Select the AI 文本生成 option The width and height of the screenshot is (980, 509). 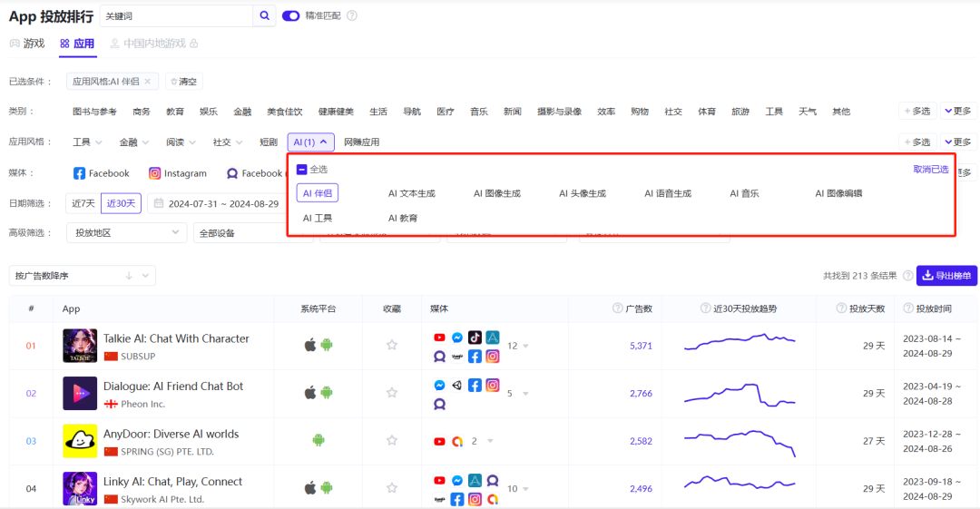click(x=412, y=193)
